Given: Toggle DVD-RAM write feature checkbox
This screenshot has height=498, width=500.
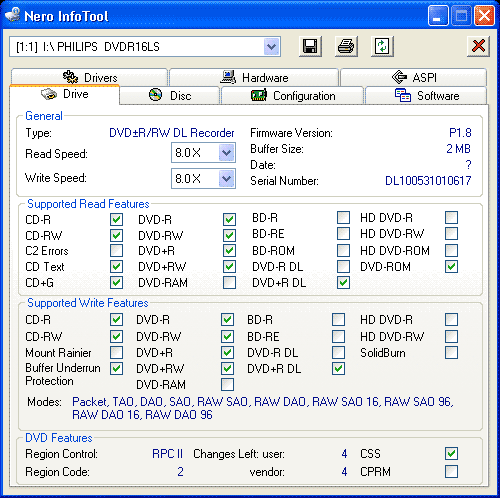Looking at the screenshot, I should point(227,384).
